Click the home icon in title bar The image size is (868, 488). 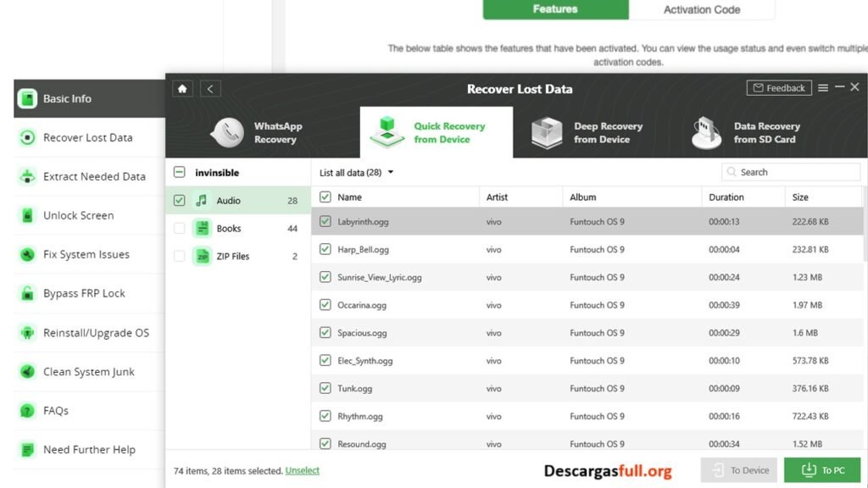tap(182, 89)
